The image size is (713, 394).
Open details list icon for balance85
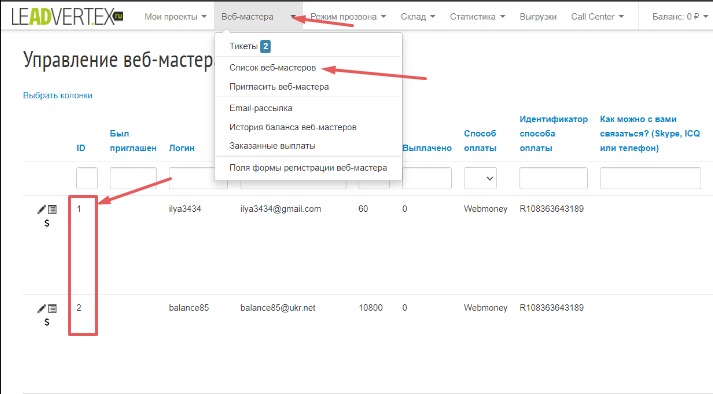pos(53,308)
